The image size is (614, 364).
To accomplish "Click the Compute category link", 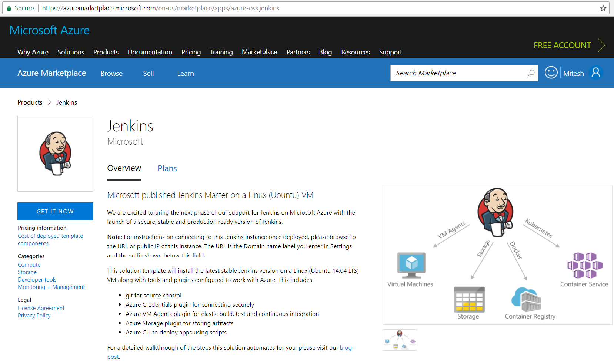I will [x=29, y=265].
